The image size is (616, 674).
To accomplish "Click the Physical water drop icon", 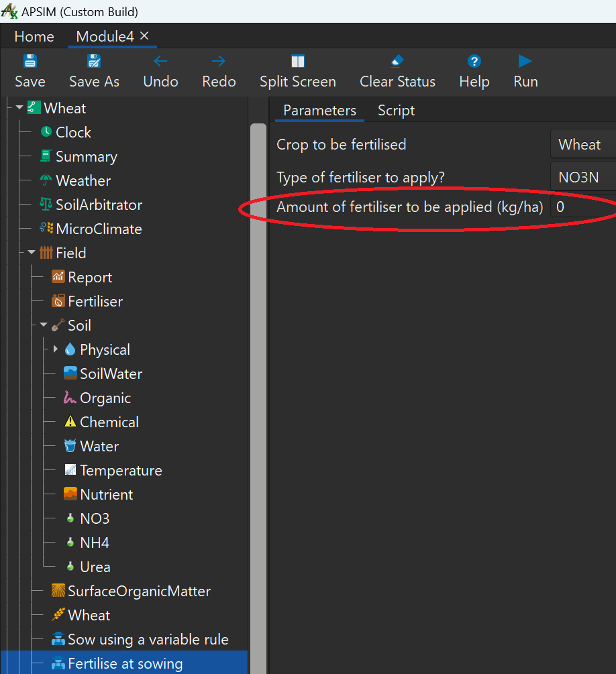I will pyautogui.click(x=70, y=349).
